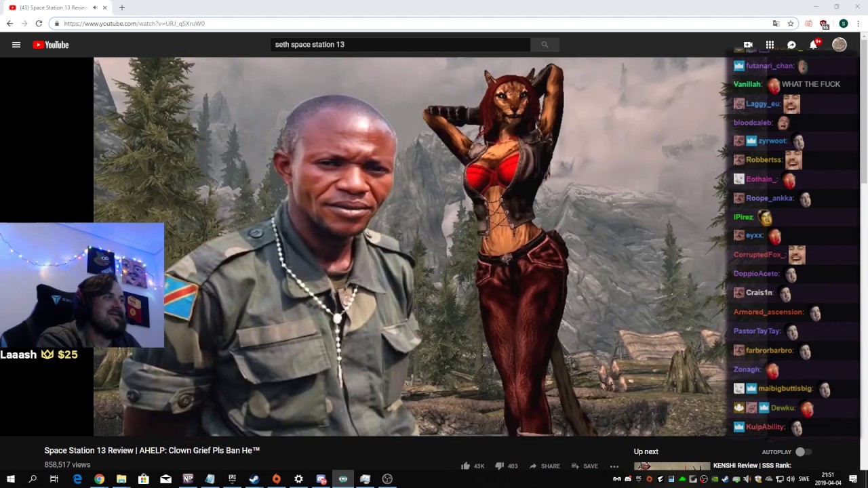The width and height of the screenshot is (868, 488).
Task: Show YouTube notifications bell
Action: [813, 45]
